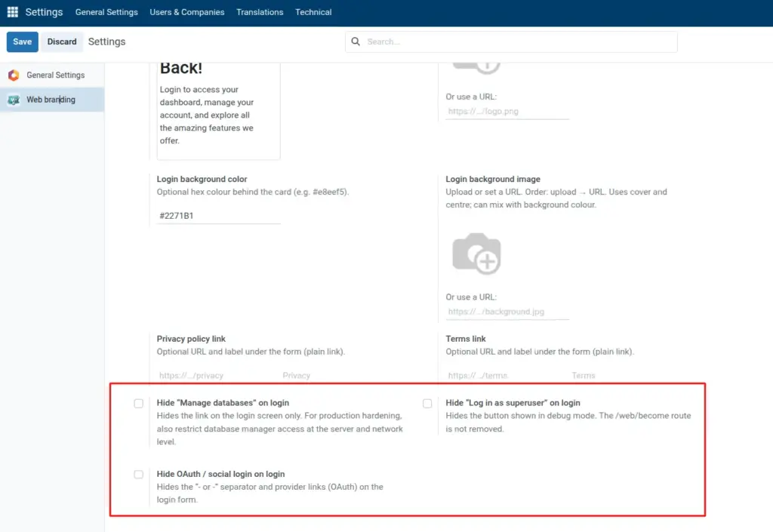Click the Settings breadcrumb text
The height and width of the screenshot is (532, 773).
[x=106, y=42]
